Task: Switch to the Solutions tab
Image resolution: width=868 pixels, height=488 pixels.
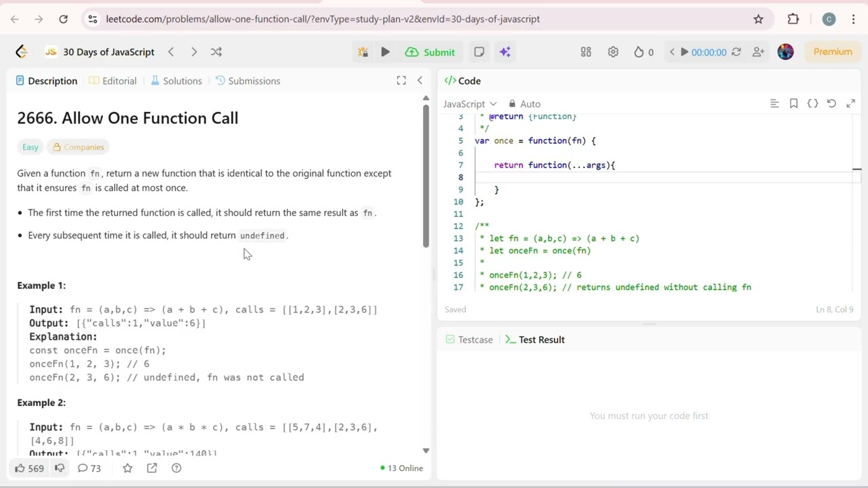Action: click(176, 81)
